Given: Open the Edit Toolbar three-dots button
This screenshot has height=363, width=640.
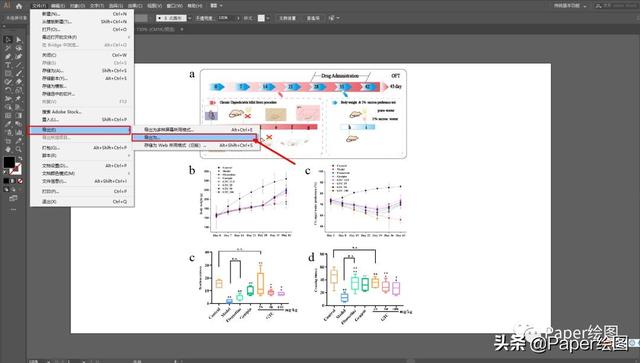Looking at the screenshot, I should (13, 209).
